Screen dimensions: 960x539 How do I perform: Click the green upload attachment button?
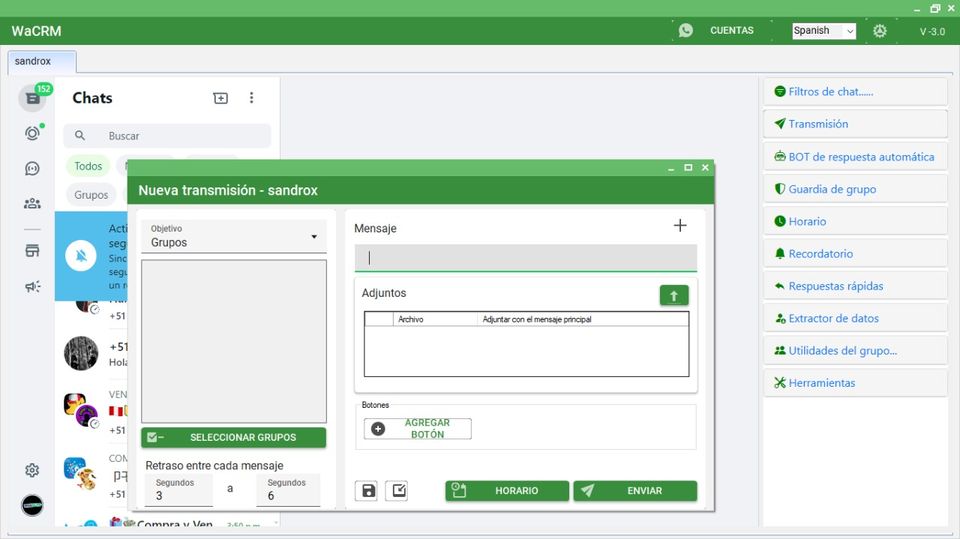coord(674,295)
